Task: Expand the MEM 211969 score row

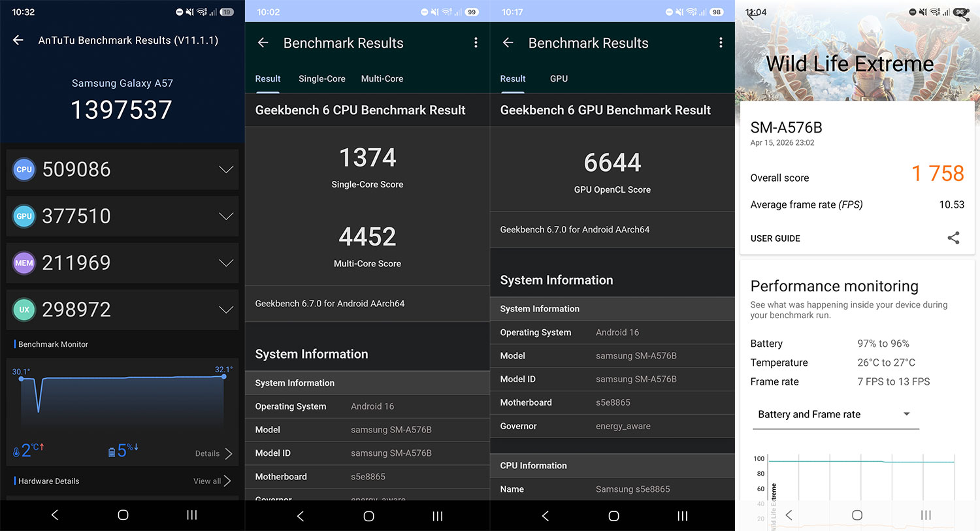Action: [226, 263]
